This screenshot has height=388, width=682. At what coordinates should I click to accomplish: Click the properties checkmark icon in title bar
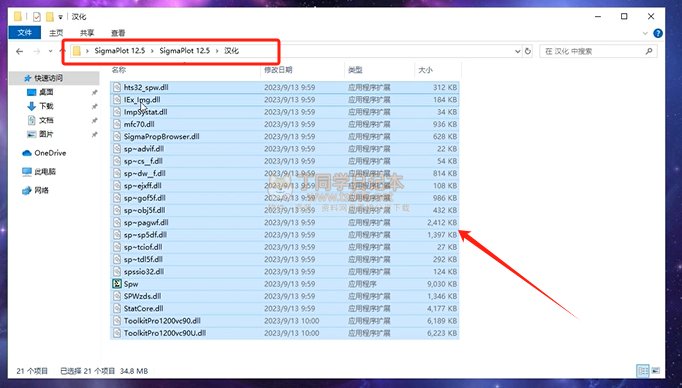pos(37,17)
